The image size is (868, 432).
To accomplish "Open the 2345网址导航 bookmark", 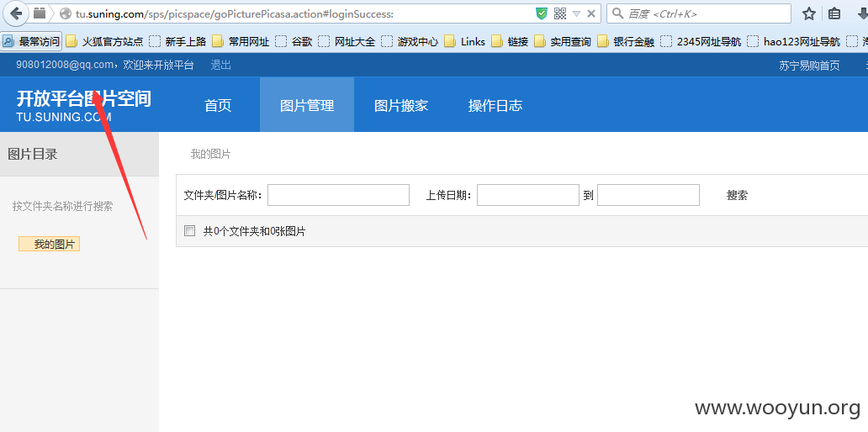I will pyautogui.click(x=701, y=41).
